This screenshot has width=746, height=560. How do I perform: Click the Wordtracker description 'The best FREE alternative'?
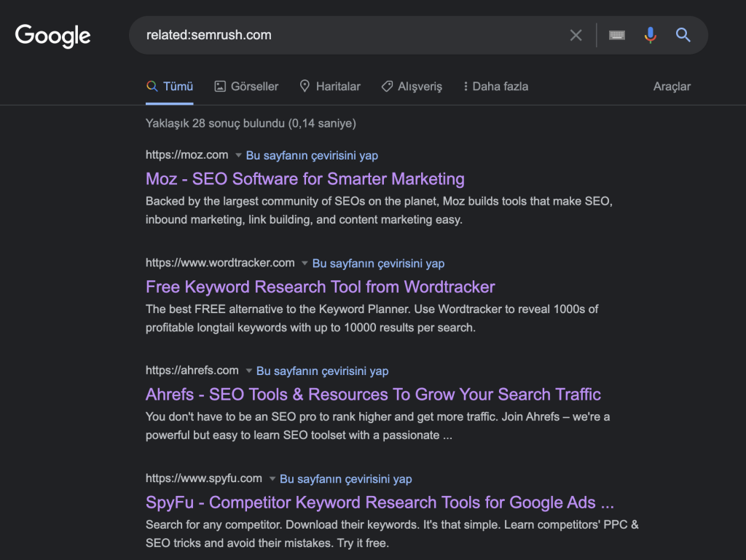372,318
